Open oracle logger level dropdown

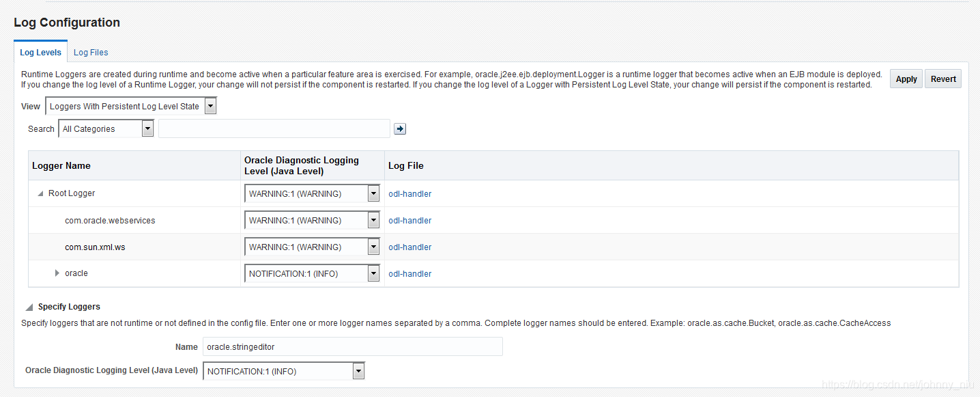[312, 273]
